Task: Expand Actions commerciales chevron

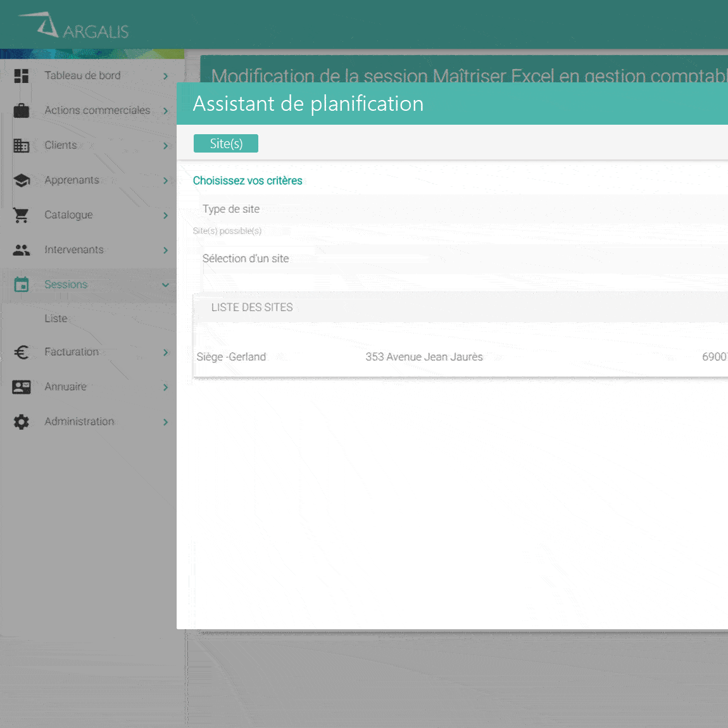Action: 166,111
